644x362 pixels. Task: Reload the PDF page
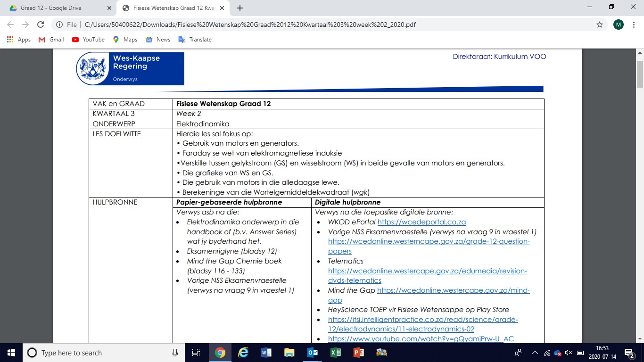(41, 25)
